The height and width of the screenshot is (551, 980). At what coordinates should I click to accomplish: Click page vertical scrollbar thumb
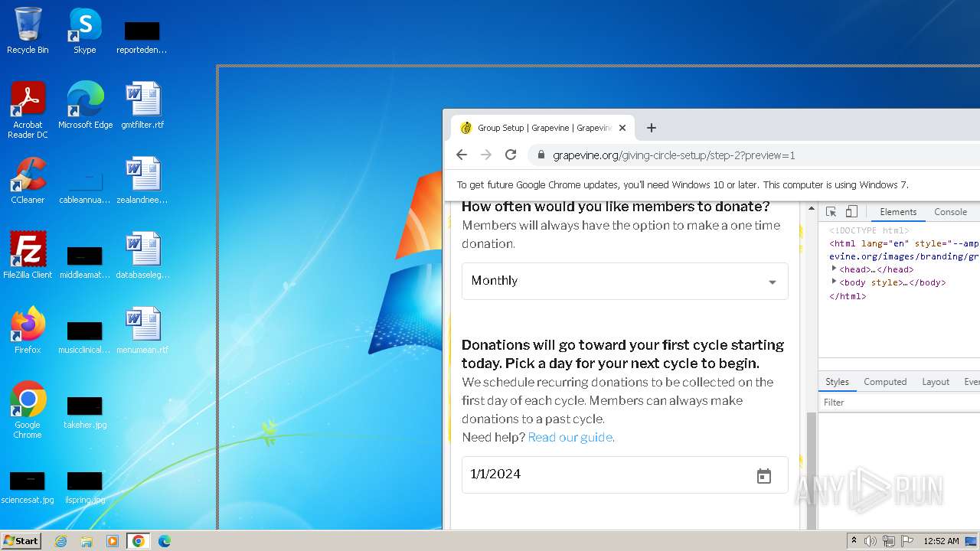point(812,472)
